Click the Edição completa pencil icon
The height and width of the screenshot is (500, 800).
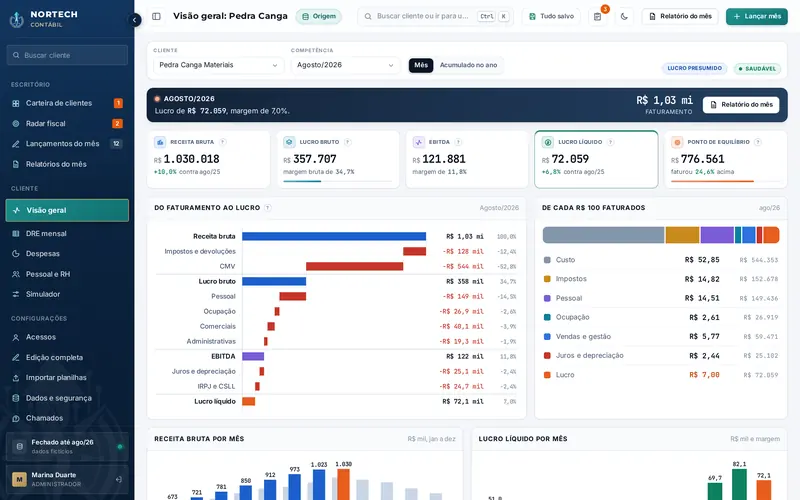[x=16, y=358]
